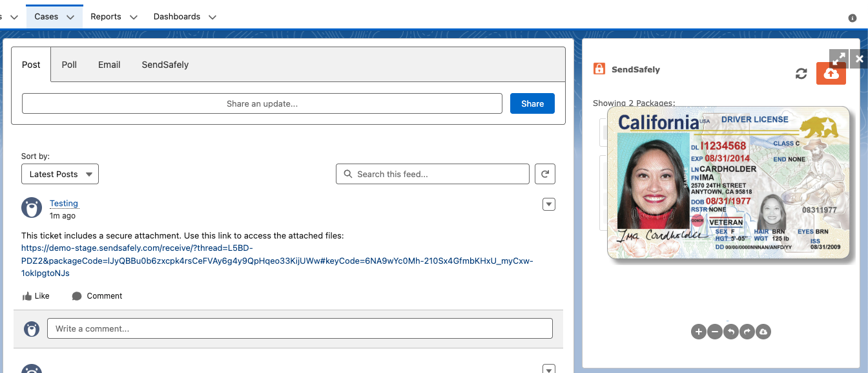Open the Testing post actions dropdown arrow
This screenshot has height=373, width=868.
548,205
